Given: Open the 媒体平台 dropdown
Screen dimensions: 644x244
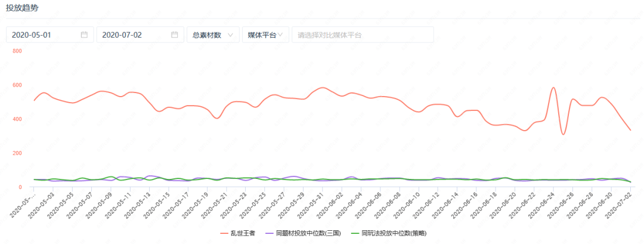Looking at the screenshot, I should [x=265, y=35].
